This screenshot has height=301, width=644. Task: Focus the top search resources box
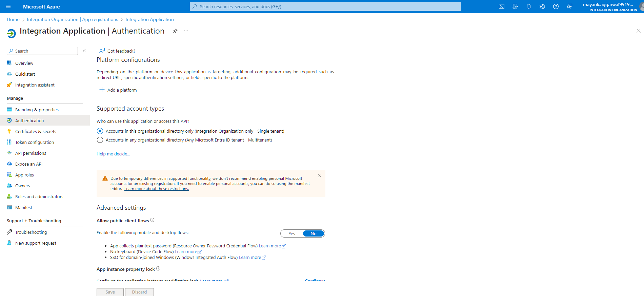coord(325,6)
